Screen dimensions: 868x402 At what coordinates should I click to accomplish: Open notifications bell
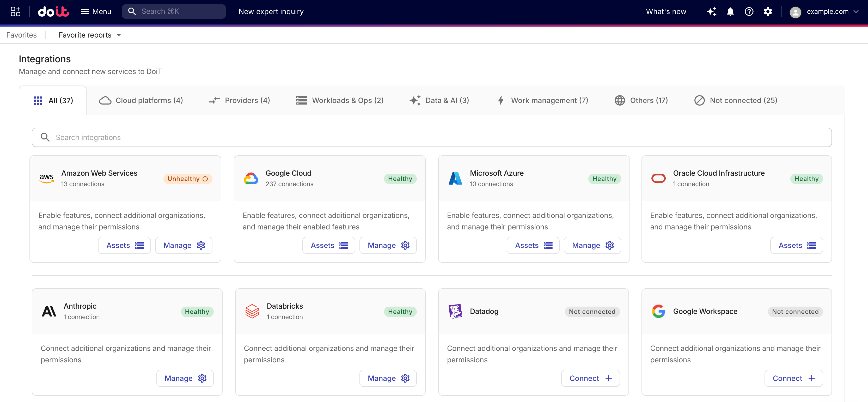730,11
